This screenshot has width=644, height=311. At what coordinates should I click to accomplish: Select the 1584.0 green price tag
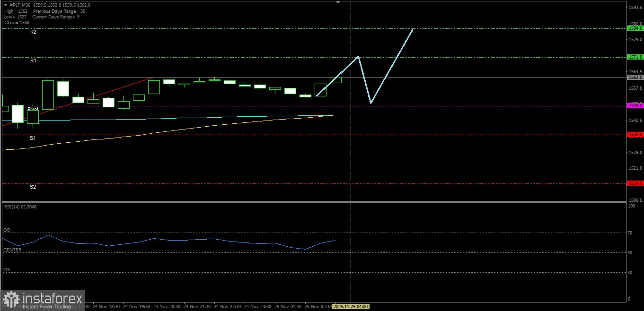635,28
